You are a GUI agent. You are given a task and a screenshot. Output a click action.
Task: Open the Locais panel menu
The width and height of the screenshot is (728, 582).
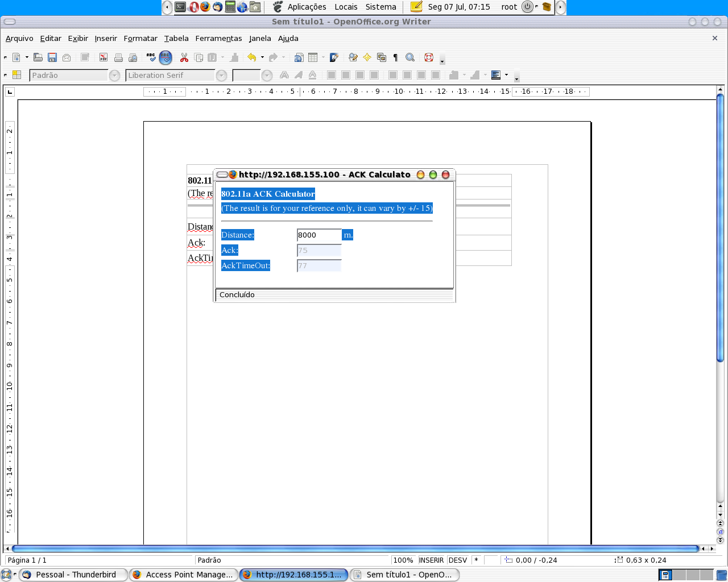[346, 7]
